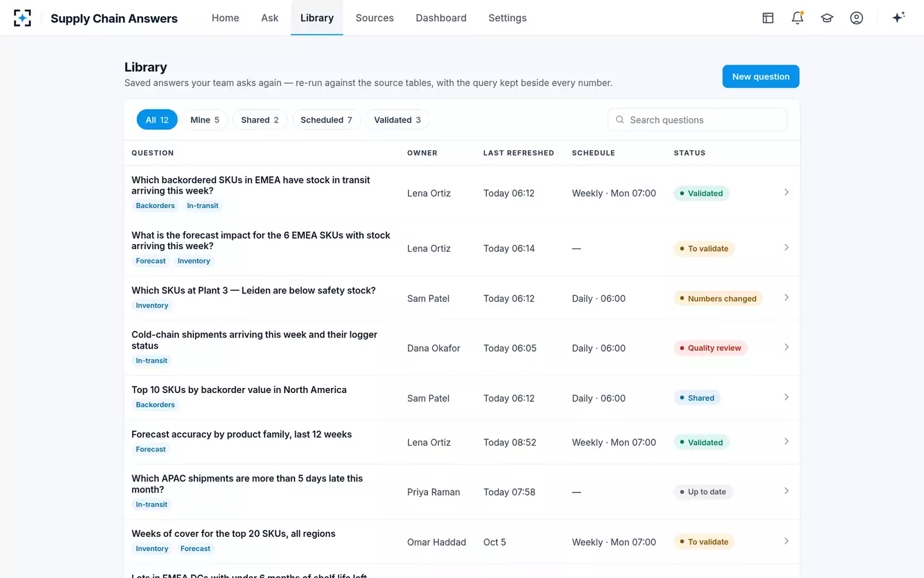Click the New question button
Screen dimensions: 924x578
click(x=761, y=76)
